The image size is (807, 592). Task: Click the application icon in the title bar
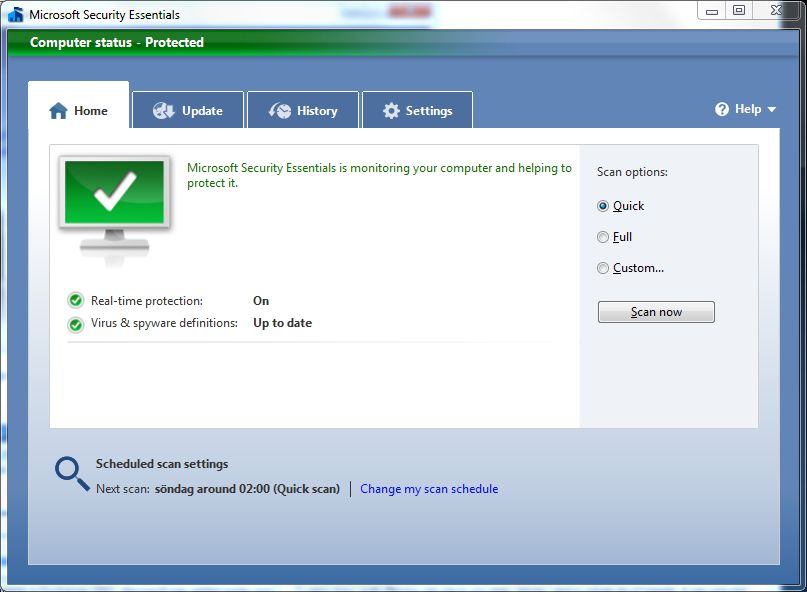coord(14,13)
